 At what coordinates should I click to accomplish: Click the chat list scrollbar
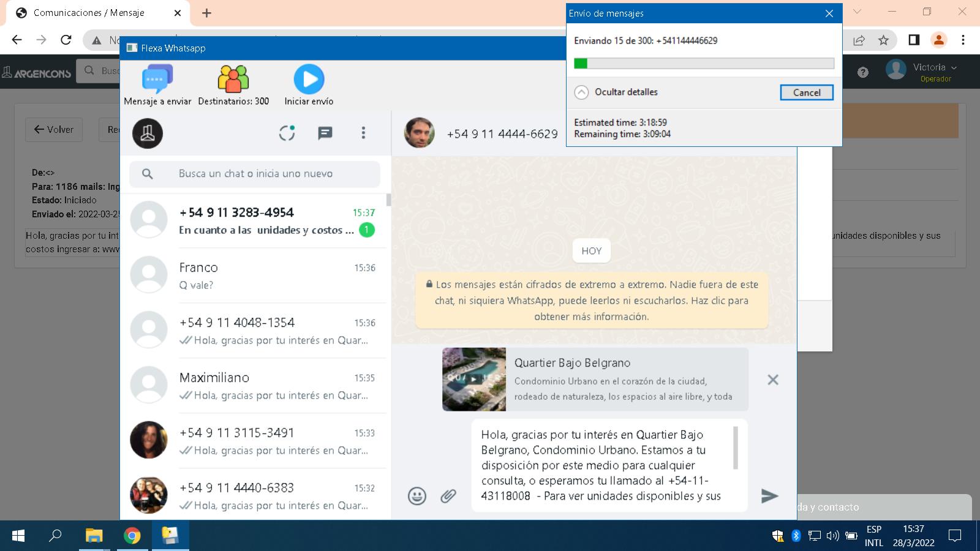(388, 200)
